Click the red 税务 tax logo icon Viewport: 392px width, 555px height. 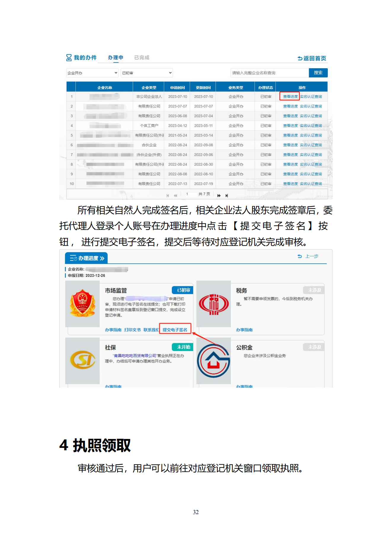213,304
